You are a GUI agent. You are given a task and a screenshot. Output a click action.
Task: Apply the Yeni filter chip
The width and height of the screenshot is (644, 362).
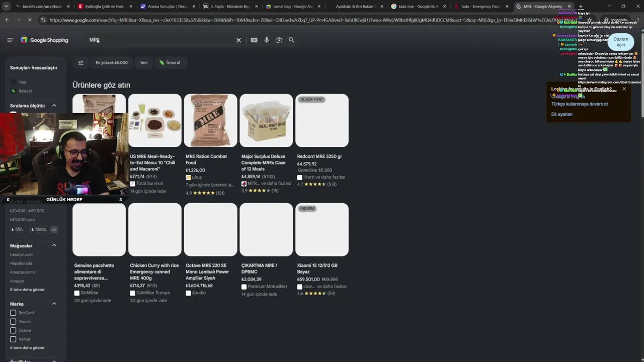144,63
